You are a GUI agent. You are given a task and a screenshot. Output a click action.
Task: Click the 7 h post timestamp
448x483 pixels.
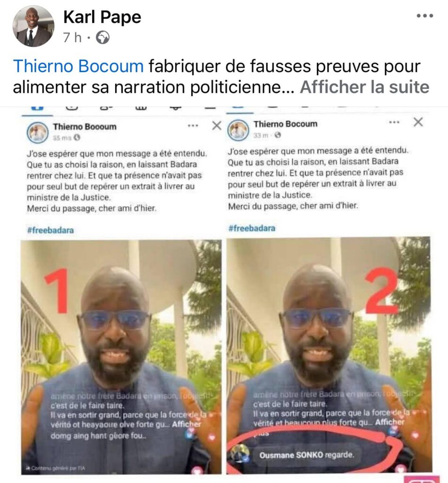72,38
